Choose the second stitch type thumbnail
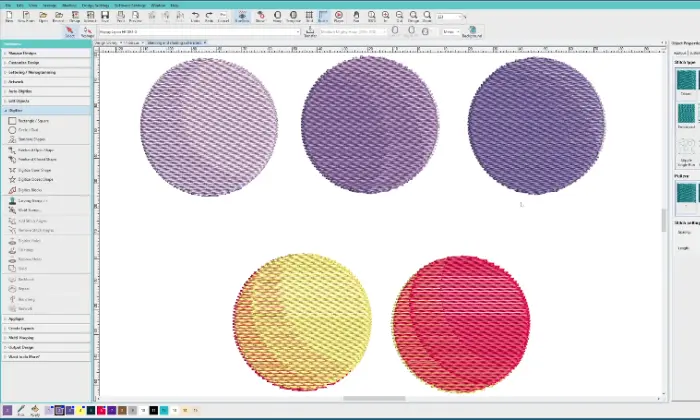Screen dimensions: 700x420 (686, 113)
